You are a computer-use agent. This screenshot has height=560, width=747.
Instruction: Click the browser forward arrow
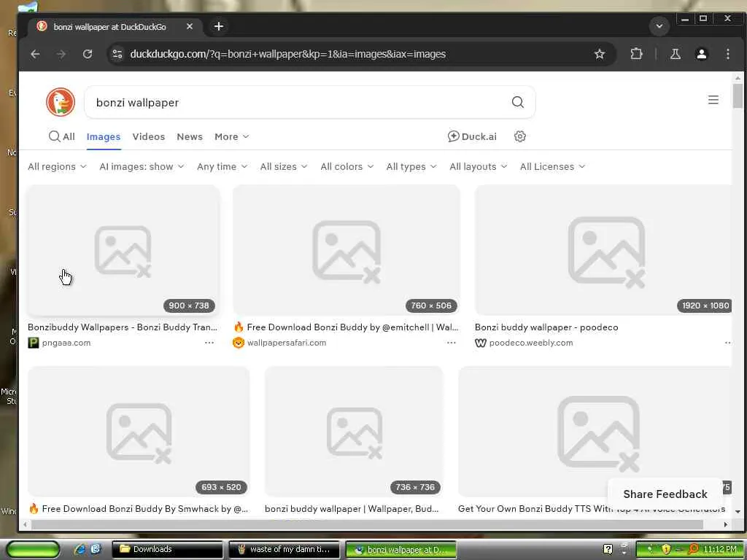(x=61, y=54)
